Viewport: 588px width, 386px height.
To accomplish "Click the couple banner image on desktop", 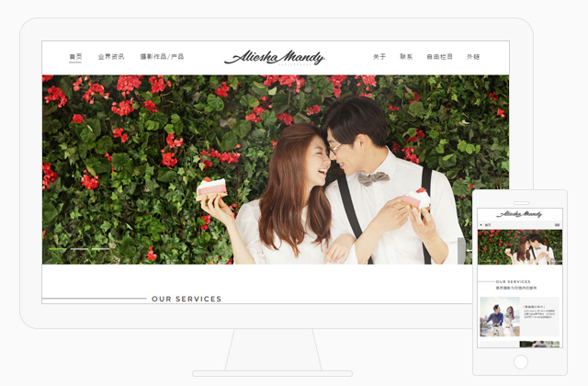I will coord(276,170).
